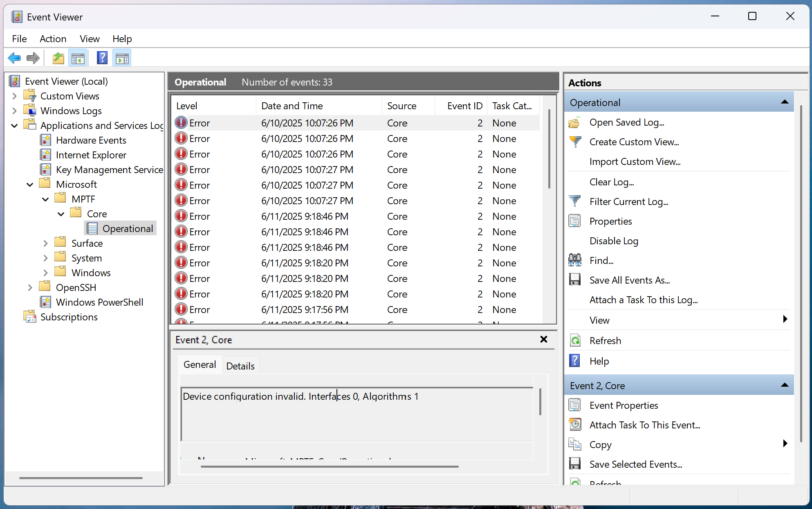Click the blue Help toolbar icon
This screenshot has height=509, width=812.
pos(102,58)
